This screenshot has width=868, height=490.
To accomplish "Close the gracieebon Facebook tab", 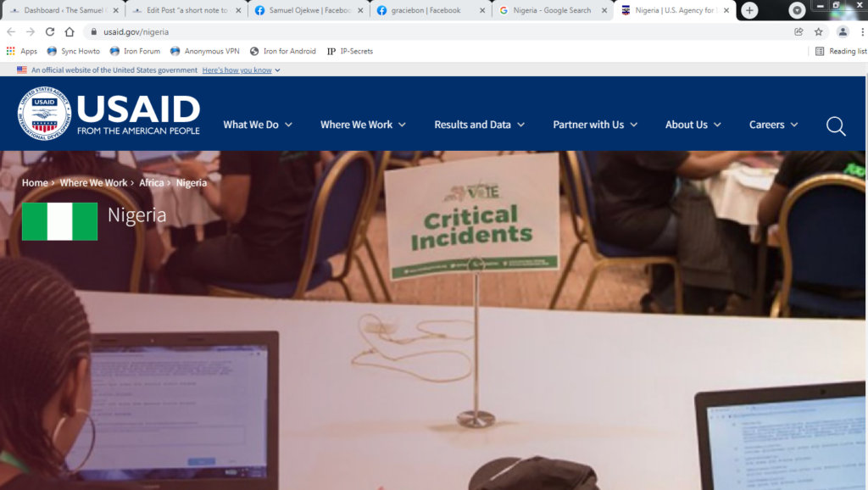I will (482, 10).
